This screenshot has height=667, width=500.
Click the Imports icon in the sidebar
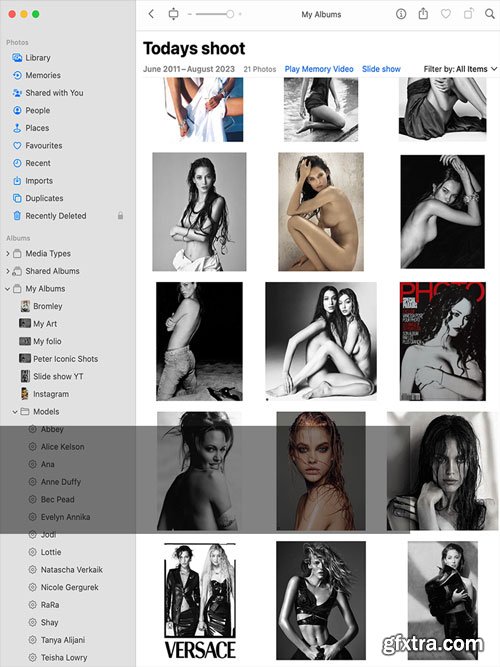[x=17, y=181]
